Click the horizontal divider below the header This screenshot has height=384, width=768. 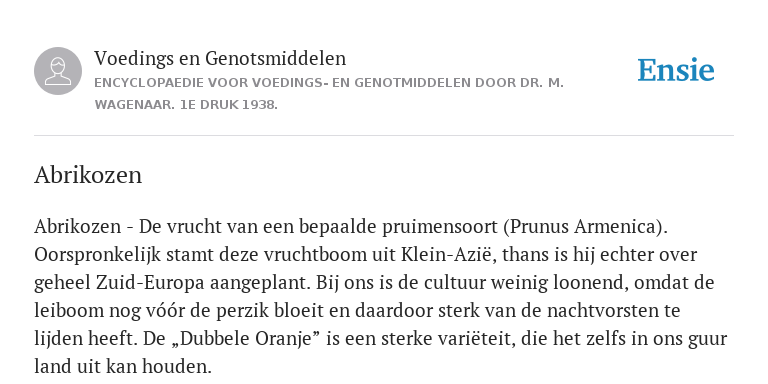click(384, 135)
